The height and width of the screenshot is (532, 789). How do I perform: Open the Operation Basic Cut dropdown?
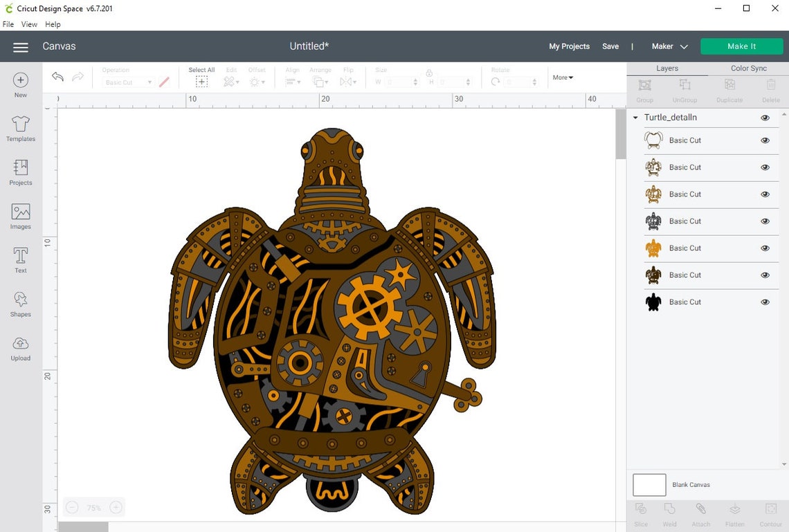(128, 82)
